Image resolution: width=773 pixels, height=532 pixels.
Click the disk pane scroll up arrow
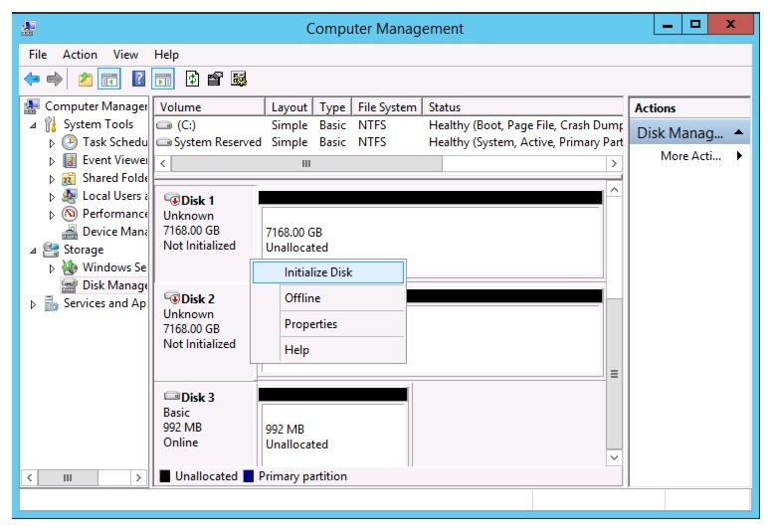614,190
